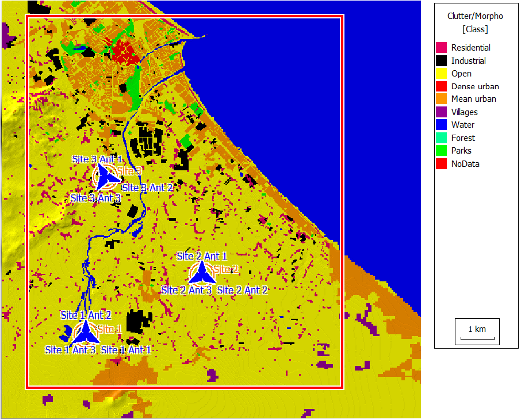Screen dimensions: 521x420
Task: Pick the yellow Open legend swatch
Action: click(x=441, y=74)
